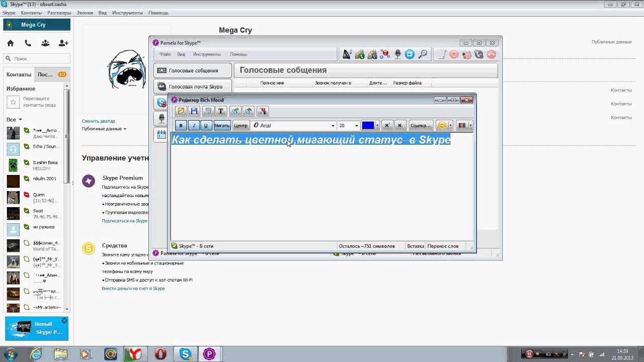644x362 pixels.
Task: Click the Skype call phones icon
Action: pyautogui.click(x=28, y=43)
